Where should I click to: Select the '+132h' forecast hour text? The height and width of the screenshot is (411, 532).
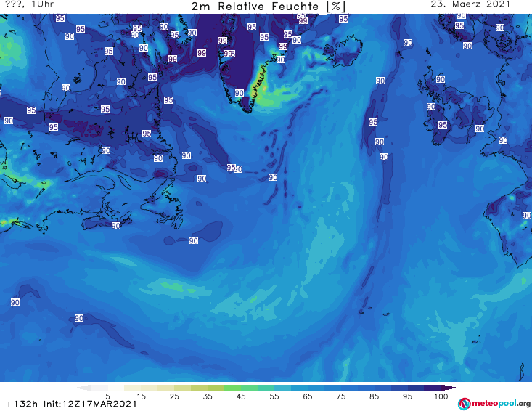22,404
